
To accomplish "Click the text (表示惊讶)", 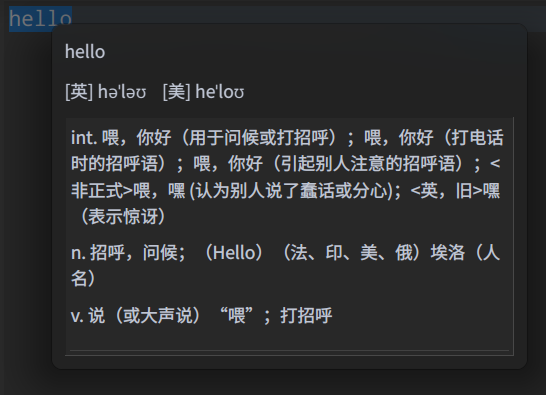I will (x=123, y=217).
